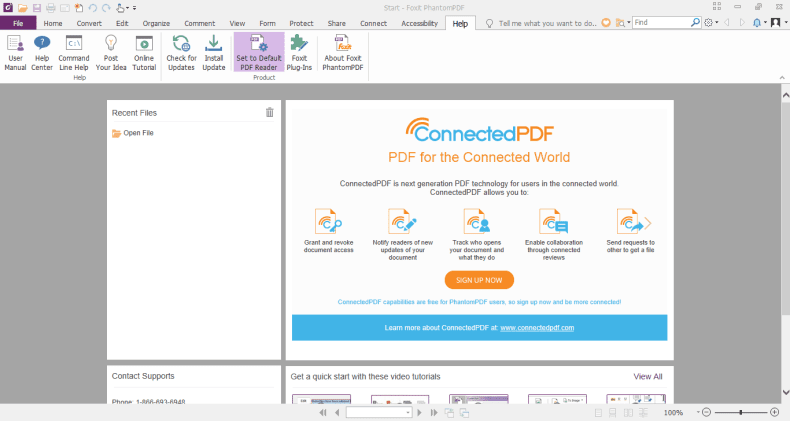The image size is (790, 421).
Task: Open the File menu
Action: point(18,23)
